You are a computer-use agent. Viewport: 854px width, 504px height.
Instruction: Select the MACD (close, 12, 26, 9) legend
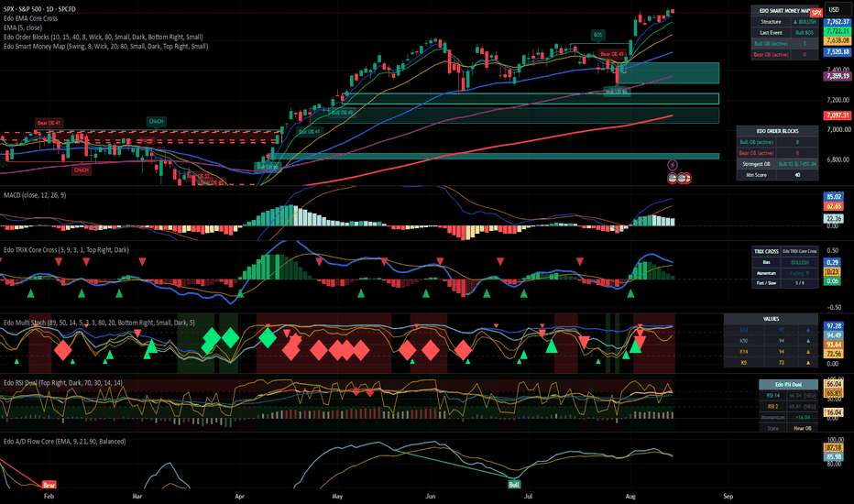coord(35,195)
